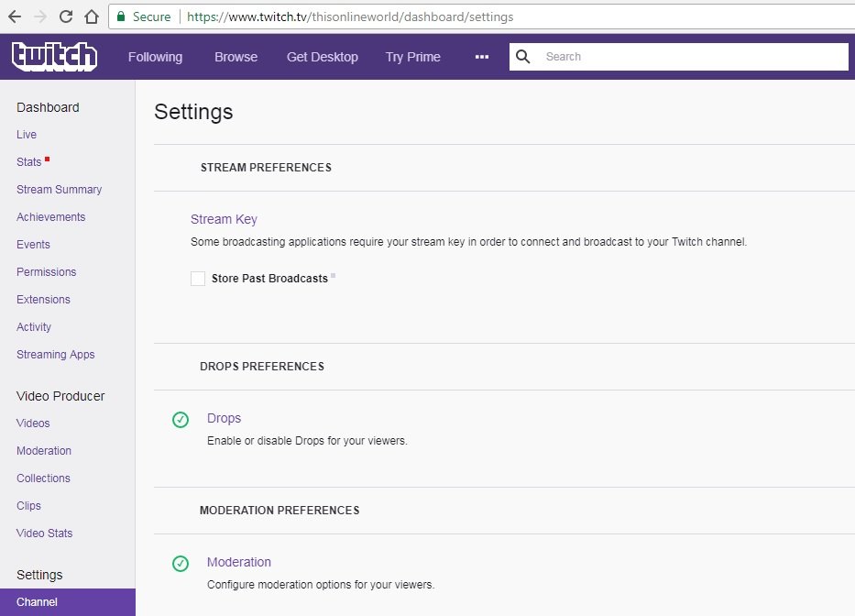855x616 pixels.
Task: Open Activity in sidebar
Action: point(34,327)
